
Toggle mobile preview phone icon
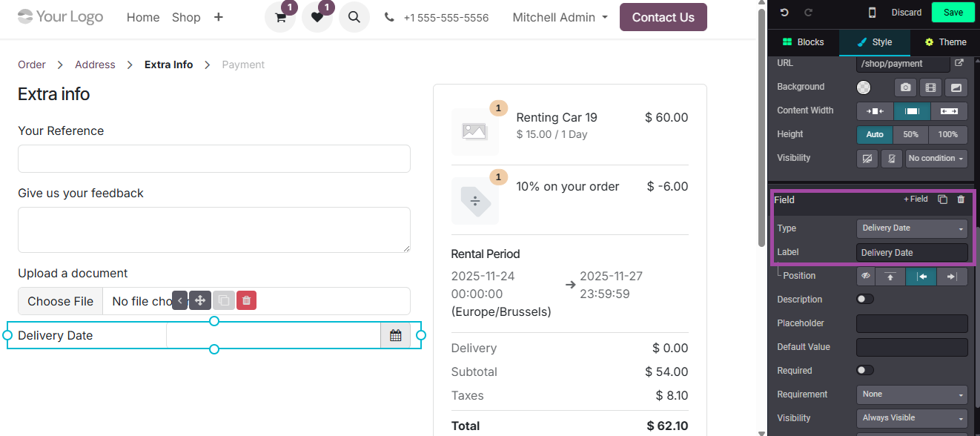872,13
